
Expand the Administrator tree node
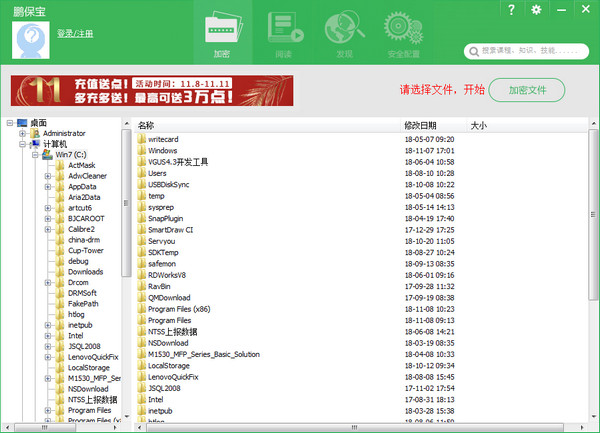(22, 133)
